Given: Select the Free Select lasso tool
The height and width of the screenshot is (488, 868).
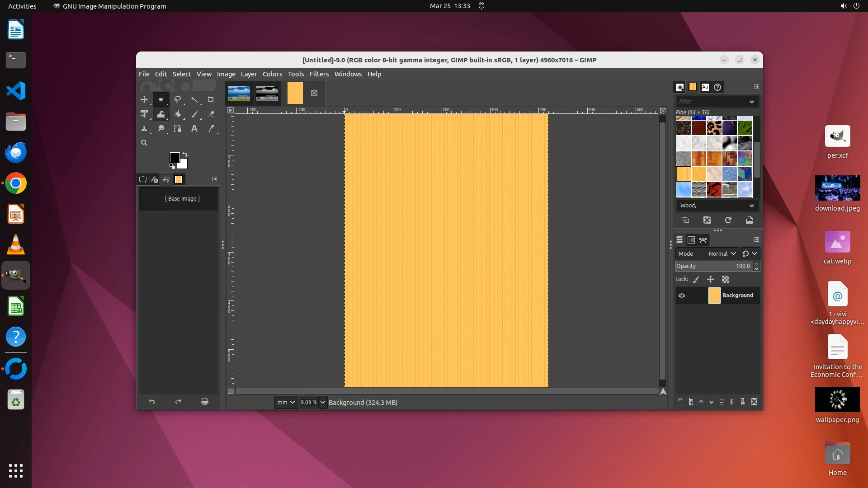Looking at the screenshot, I should [178, 99].
